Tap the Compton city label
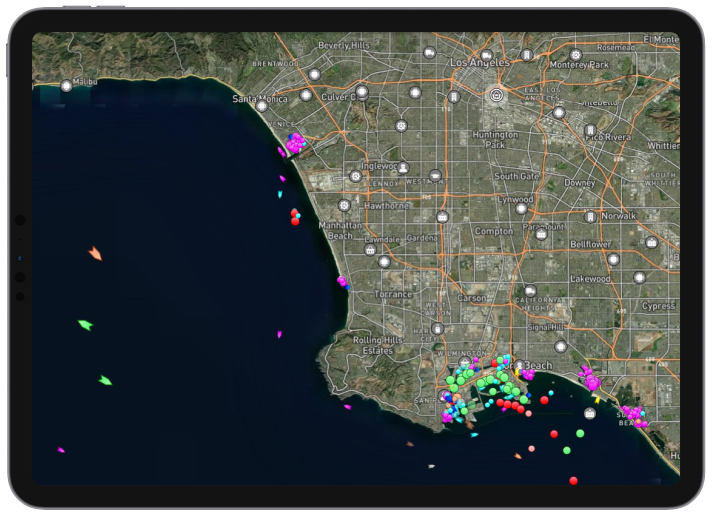This screenshot has height=517, width=713. click(493, 231)
